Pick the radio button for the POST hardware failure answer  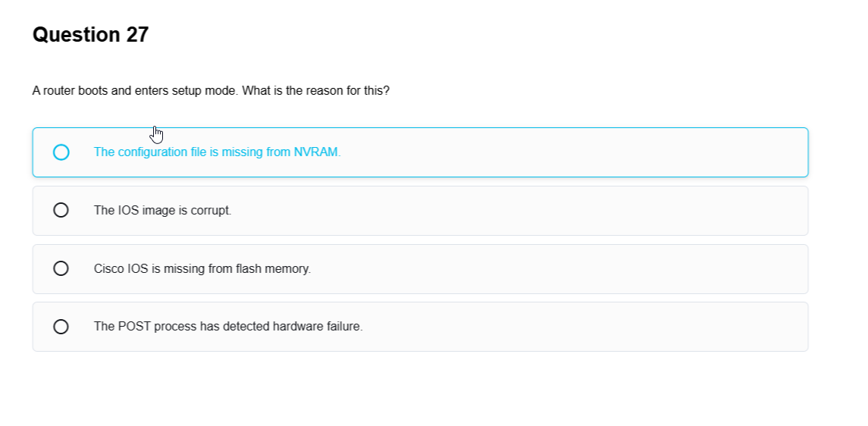61,327
